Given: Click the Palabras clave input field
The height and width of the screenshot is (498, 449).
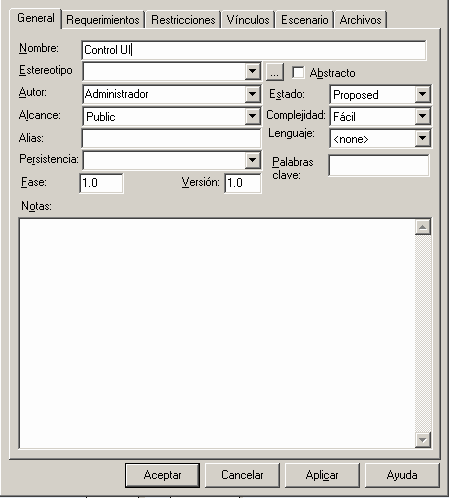Looking at the screenshot, I should [379, 165].
